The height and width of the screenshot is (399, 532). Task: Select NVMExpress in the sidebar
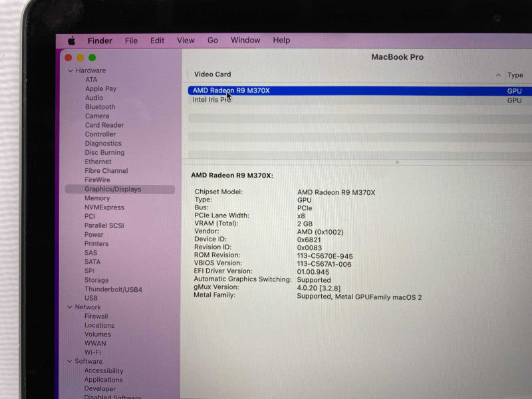pyautogui.click(x=104, y=207)
